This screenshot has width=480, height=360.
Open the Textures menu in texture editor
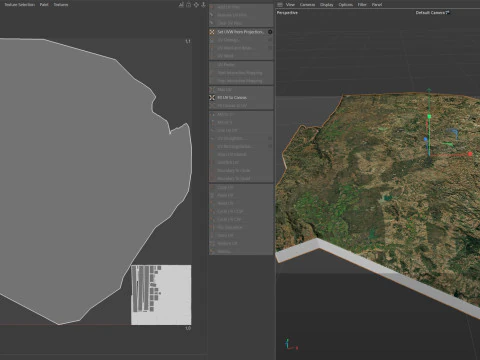coord(61,5)
